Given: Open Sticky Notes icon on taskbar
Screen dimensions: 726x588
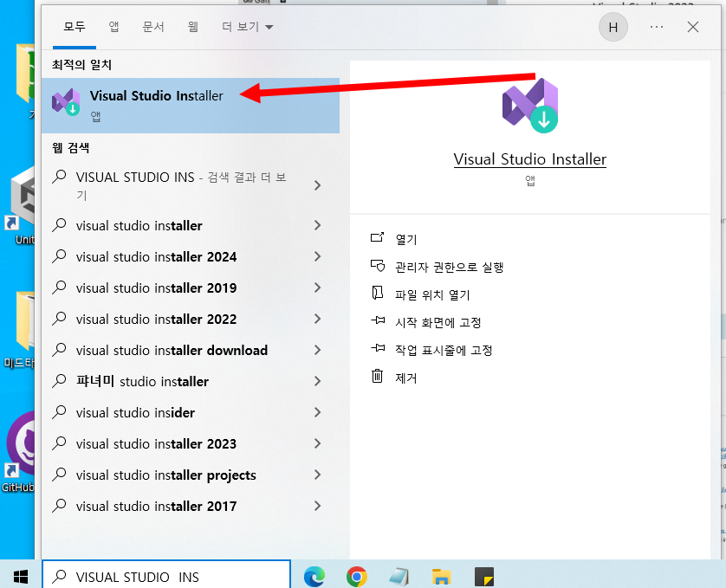Looking at the screenshot, I should pos(484,577).
